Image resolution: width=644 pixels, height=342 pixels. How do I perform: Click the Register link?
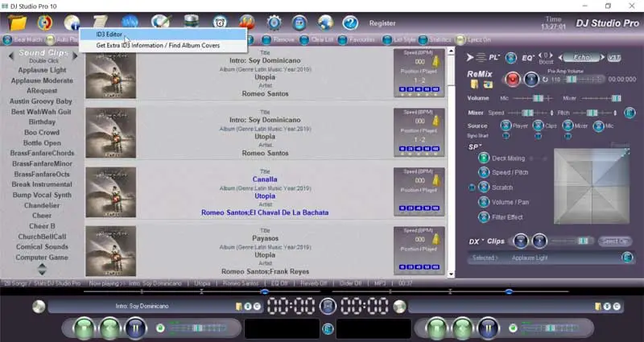pyautogui.click(x=382, y=23)
